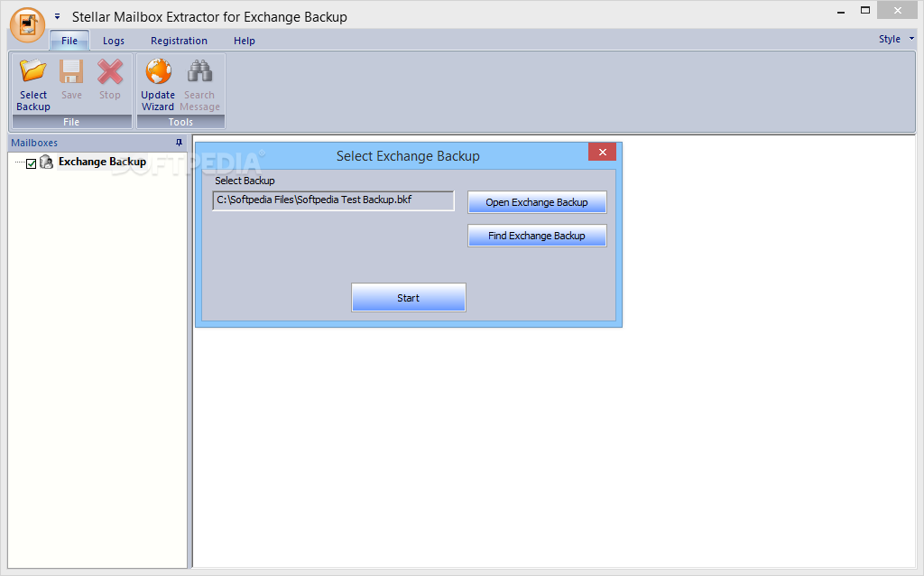
Task: Click the red Stop icon
Action: tap(109, 71)
